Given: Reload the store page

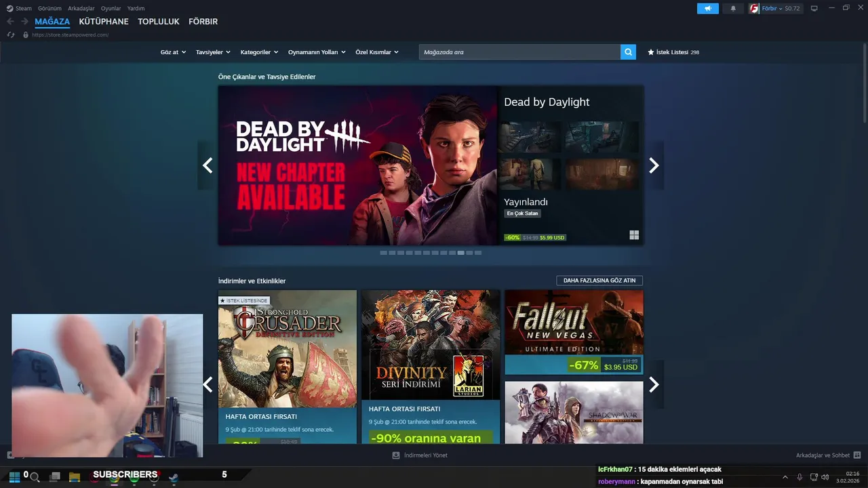Looking at the screenshot, I should (x=11, y=35).
